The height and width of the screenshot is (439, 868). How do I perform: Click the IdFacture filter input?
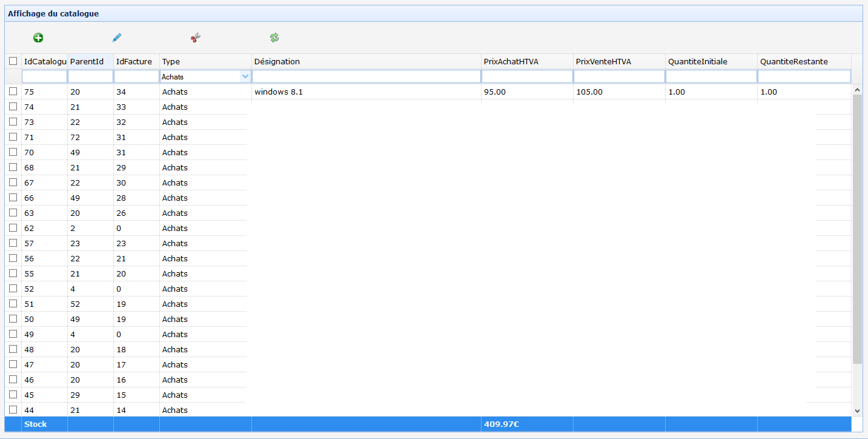pos(136,77)
